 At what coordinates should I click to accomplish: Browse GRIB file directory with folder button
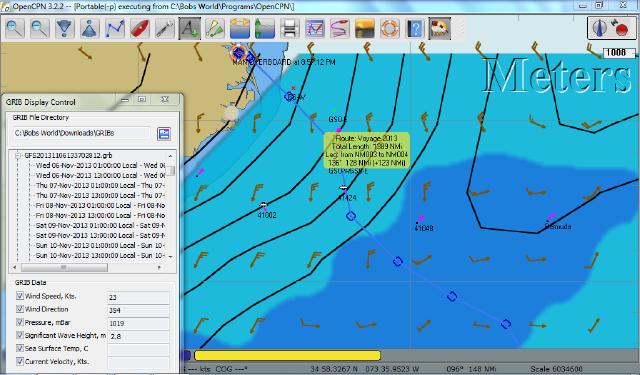[164, 133]
